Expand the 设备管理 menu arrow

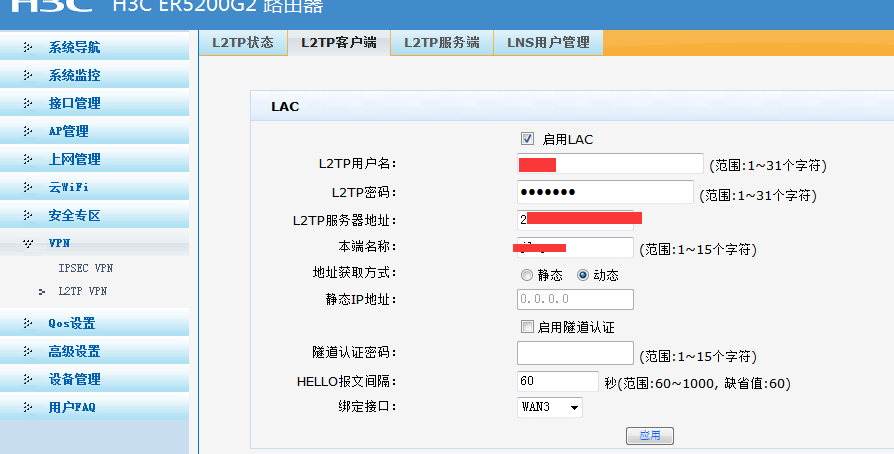click(27, 379)
